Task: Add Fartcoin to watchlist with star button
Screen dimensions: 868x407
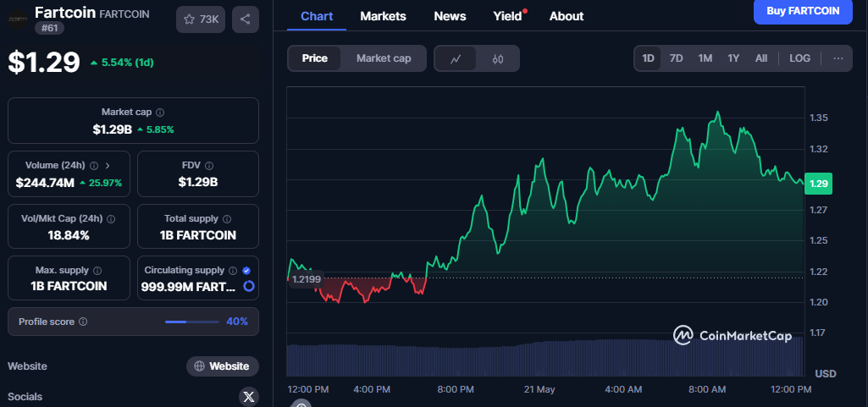Action: point(201,19)
